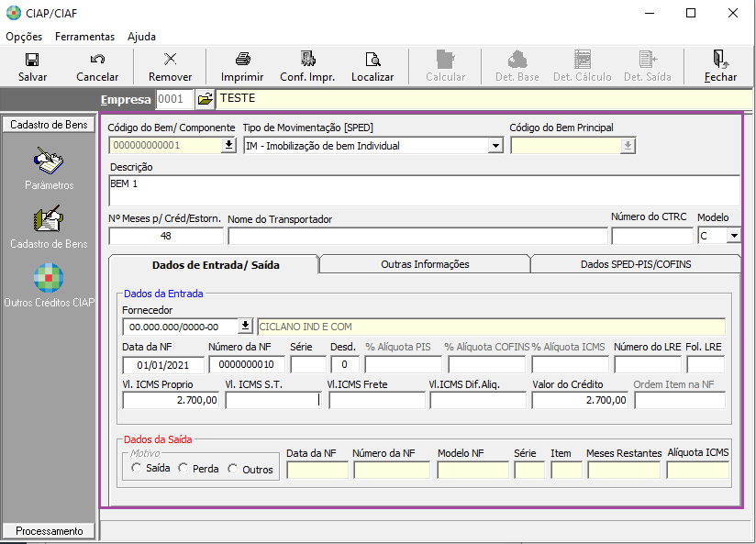756x544 pixels.
Task: Switch to Dados SPED-PIS/COFINS tab
Action: click(x=636, y=264)
